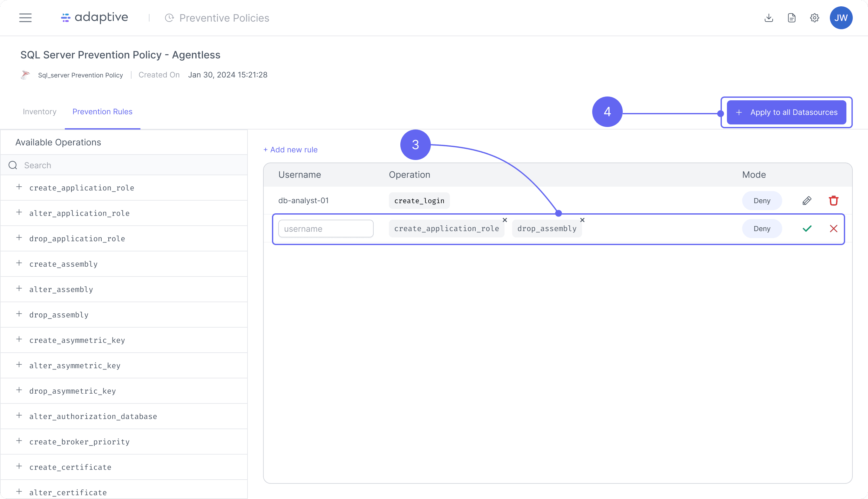Add drop_application_role operation with plus
This screenshot has height=499, width=868.
[x=19, y=238]
